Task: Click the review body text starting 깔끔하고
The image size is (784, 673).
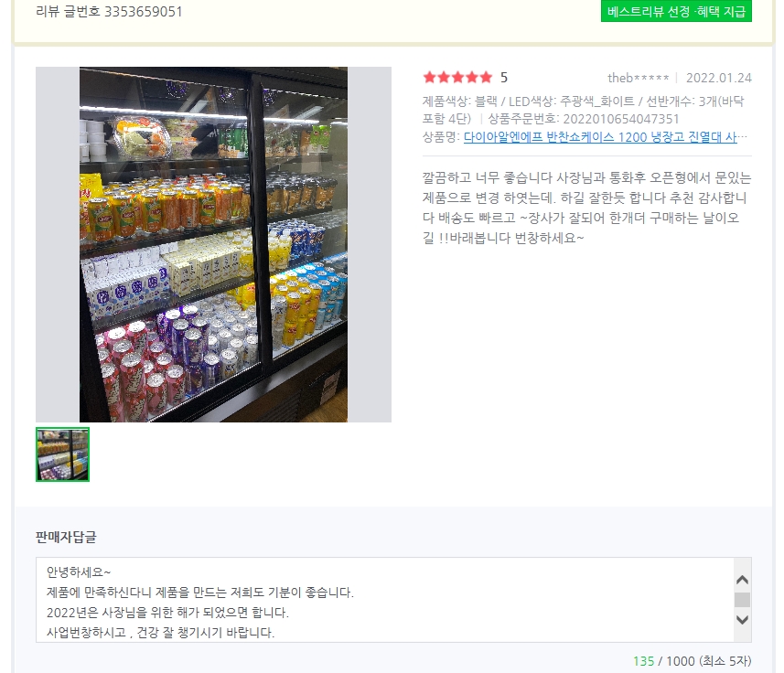Action: [x=586, y=208]
